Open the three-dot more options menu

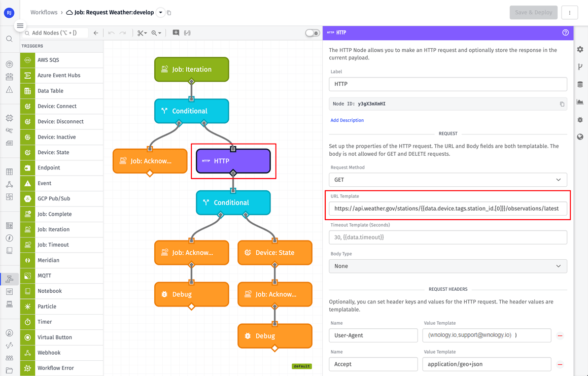[569, 12]
